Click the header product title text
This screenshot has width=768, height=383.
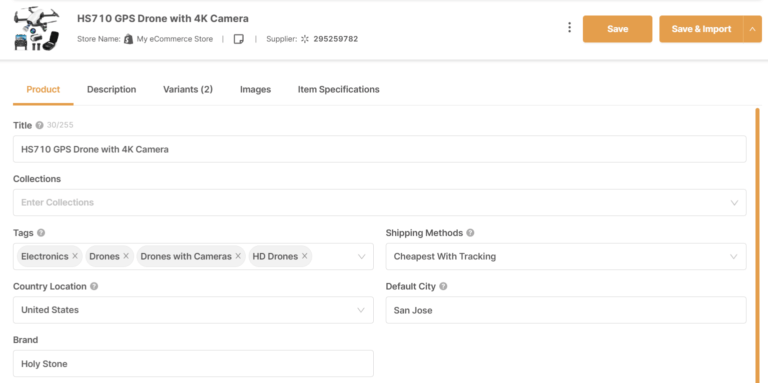163,19
